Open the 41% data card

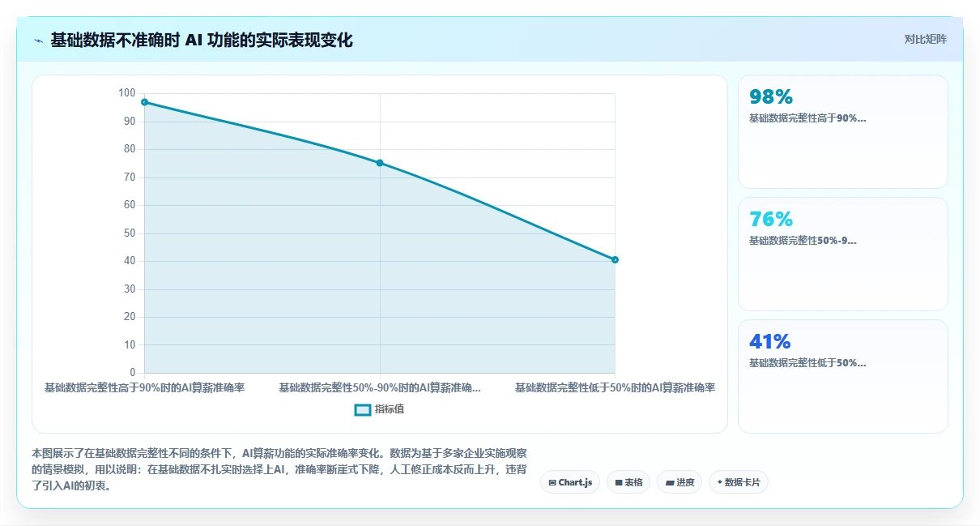[842, 376]
